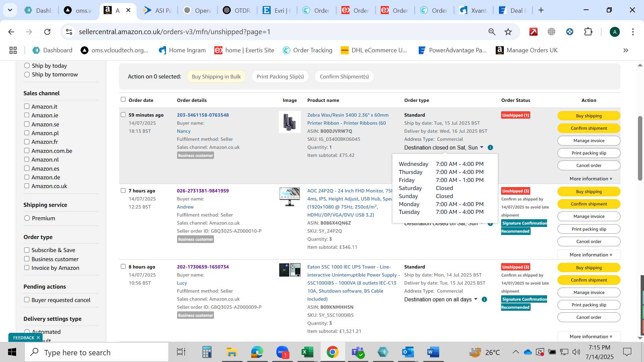This screenshot has height=362, width=644.
Task: Open Word from the taskbar
Action: (x=433, y=352)
